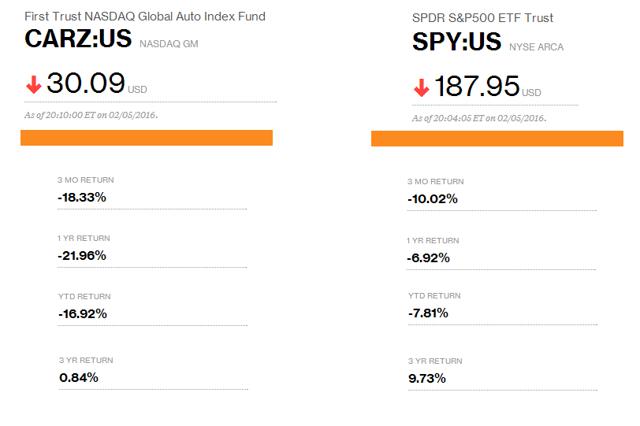Select CARZ 1 YR RETURN value -21.96%
Image resolution: width=640 pixels, height=426 pixels.
click(x=82, y=256)
